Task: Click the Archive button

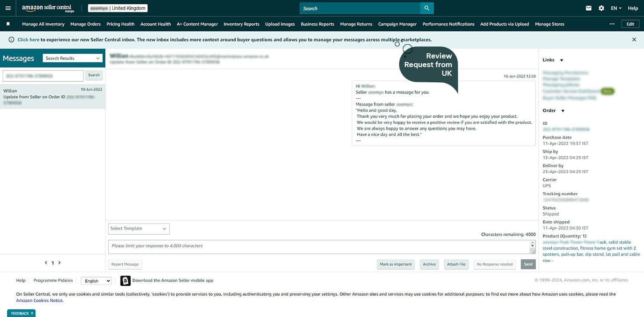Action: tap(429, 264)
